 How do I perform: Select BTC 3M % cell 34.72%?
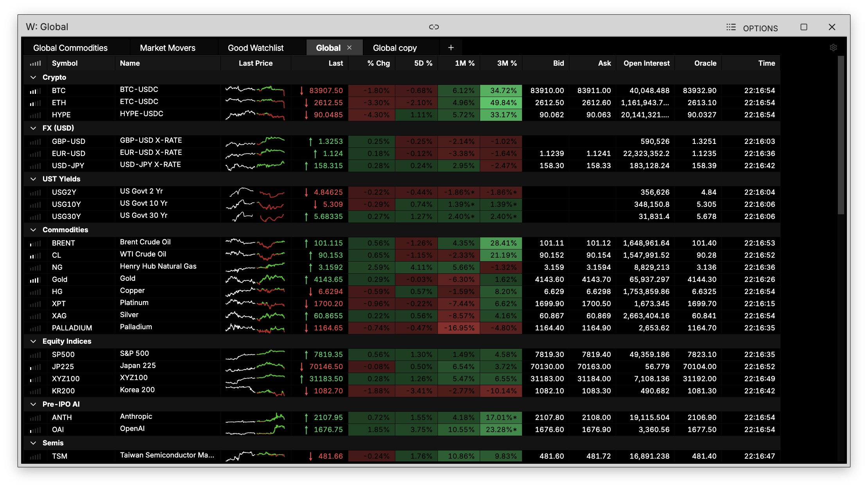coord(501,91)
